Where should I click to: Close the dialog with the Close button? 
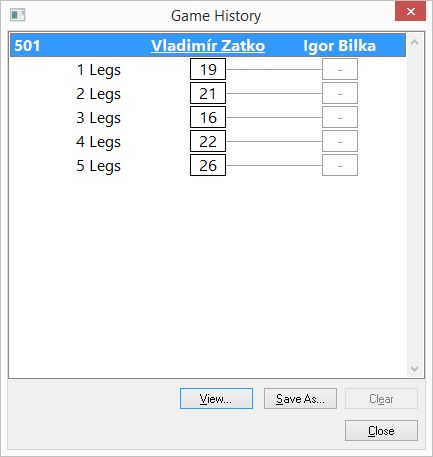[x=381, y=430]
